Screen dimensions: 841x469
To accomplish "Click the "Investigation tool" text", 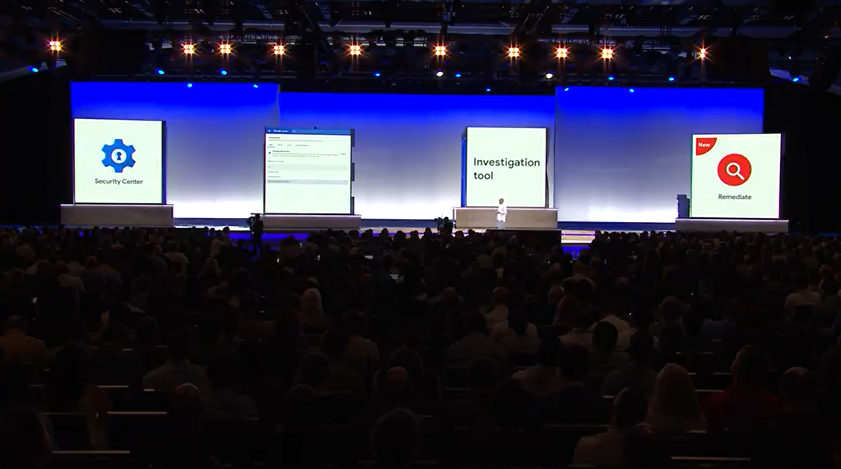I will pyautogui.click(x=506, y=168).
